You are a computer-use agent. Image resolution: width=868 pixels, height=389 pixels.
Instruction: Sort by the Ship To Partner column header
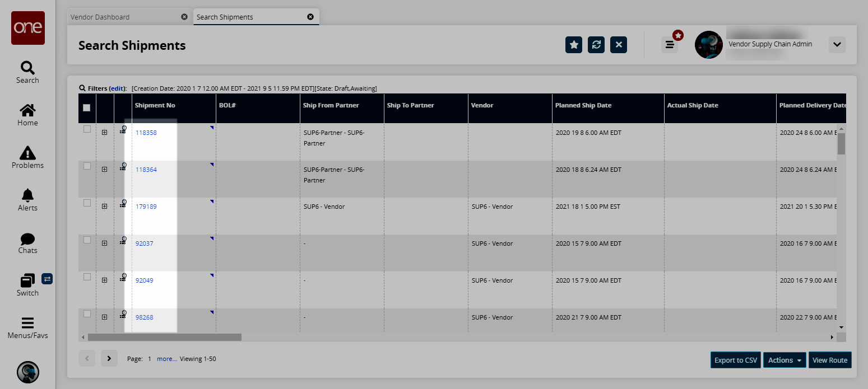point(426,108)
